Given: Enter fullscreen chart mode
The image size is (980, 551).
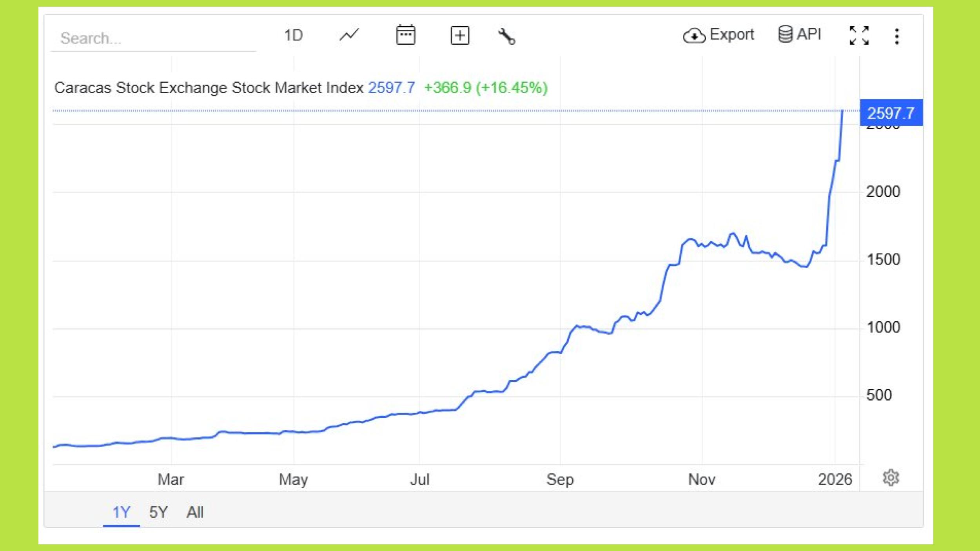Looking at the screenshot, I should pos(859,36).
